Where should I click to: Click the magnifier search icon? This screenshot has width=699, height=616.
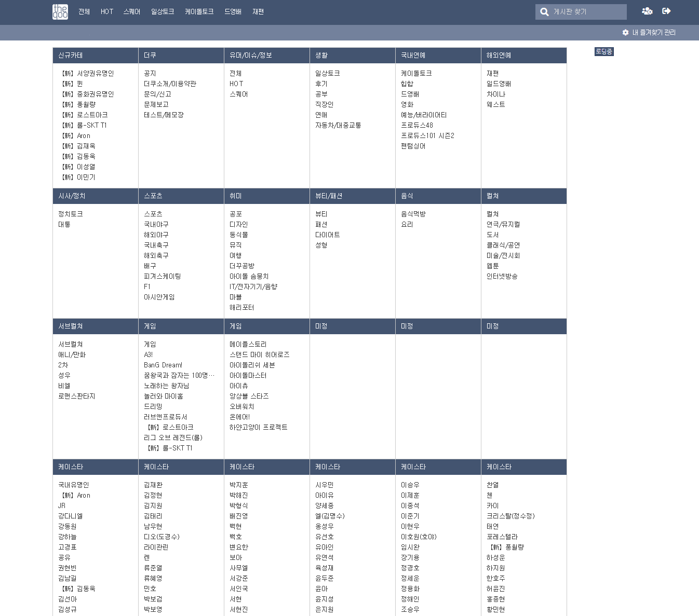(x=544, y=12)
